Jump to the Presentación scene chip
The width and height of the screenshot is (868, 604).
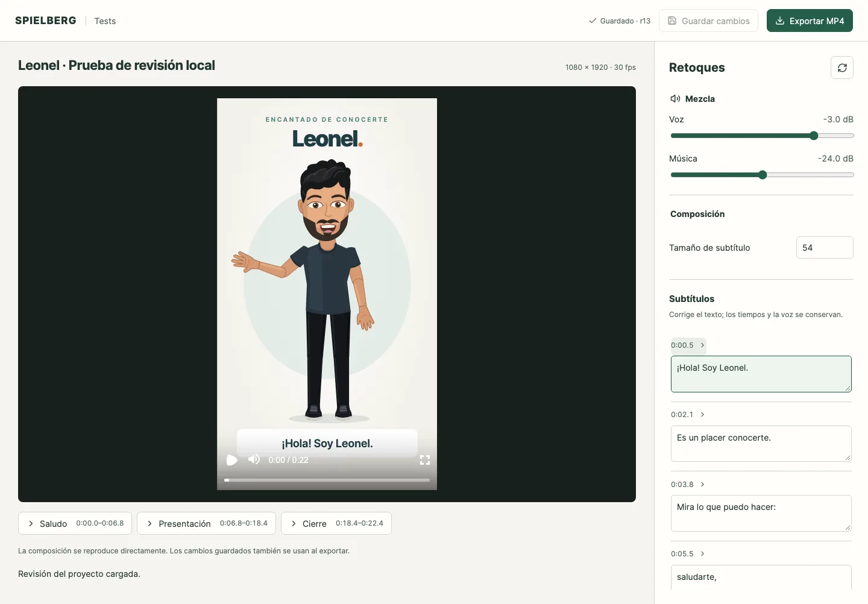pyautogui.click(x=206, y=523)
